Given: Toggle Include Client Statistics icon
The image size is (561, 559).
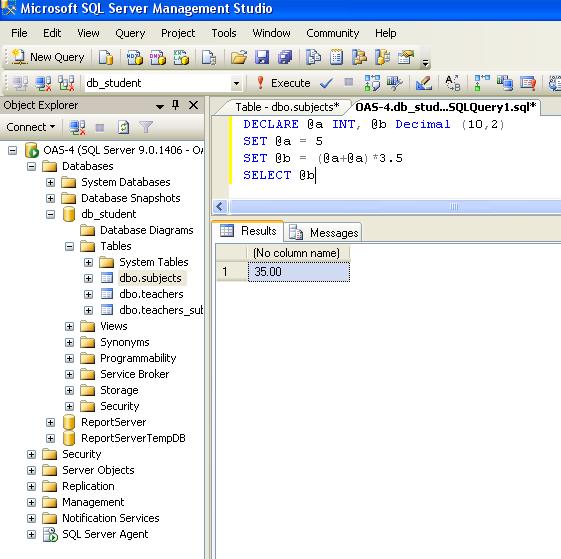Looking at the screenshot, I should (505, 83).
